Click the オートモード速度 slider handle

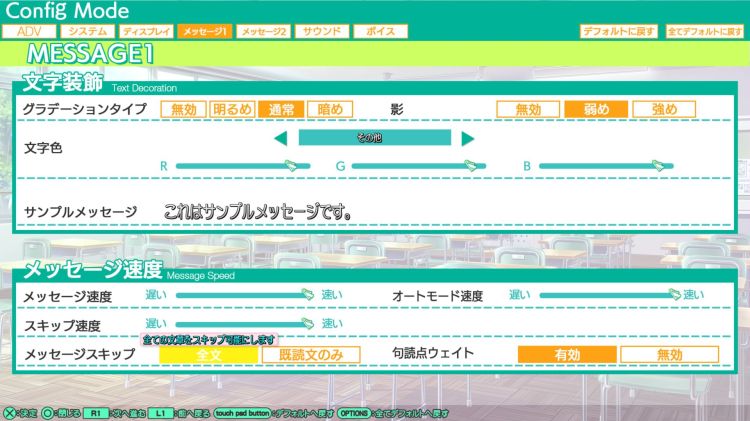(x=675, y=295)
